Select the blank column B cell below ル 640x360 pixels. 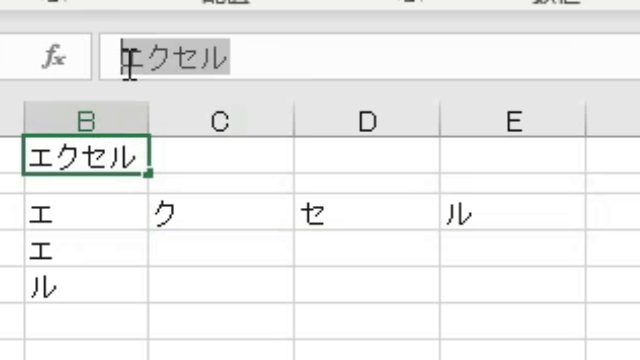tap(86, 321)
